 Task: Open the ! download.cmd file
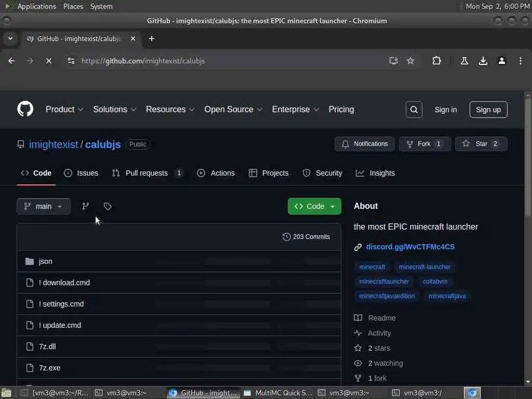click(x=64, y=283)
